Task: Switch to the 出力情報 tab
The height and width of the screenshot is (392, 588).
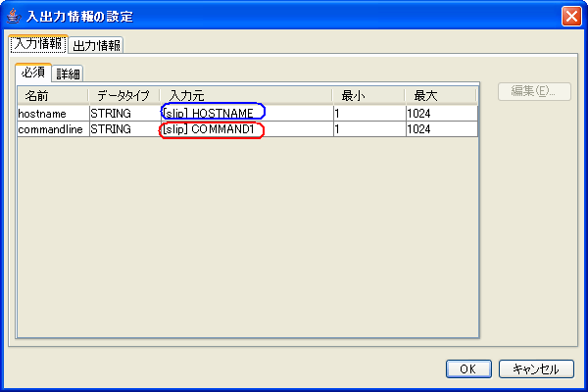Action: tap(96, 46)
